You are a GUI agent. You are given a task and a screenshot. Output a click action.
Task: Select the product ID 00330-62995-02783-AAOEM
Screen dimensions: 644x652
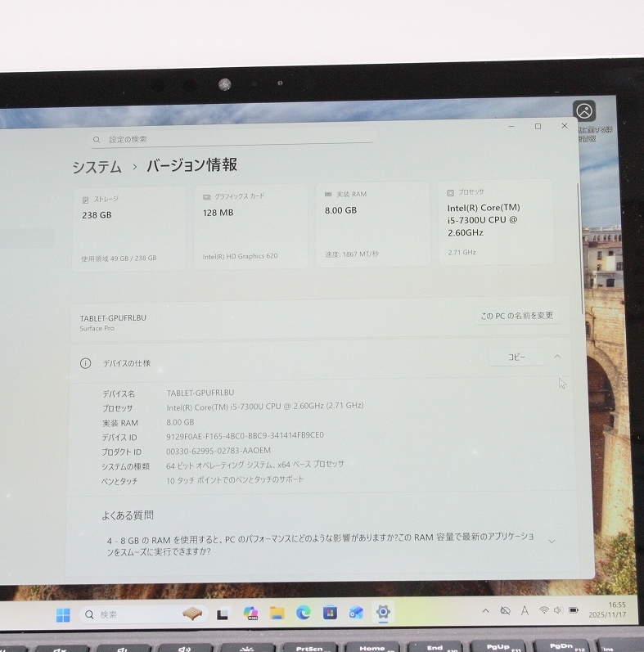click(x=218, y=451)
